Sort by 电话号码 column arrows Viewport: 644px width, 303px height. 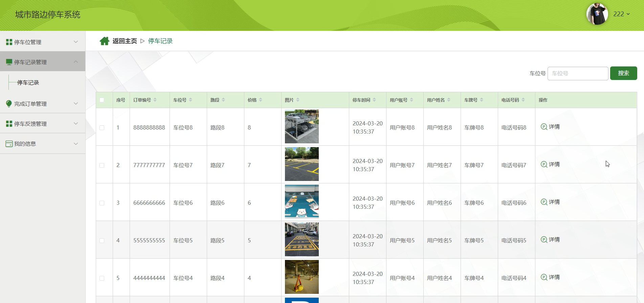point(523,100)
